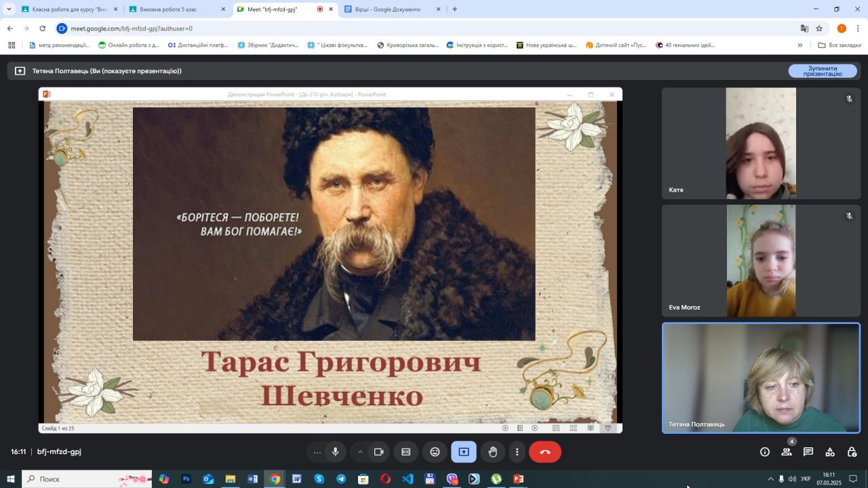Switch to Вірші Google Документи tab

click(x=393, y=9)
